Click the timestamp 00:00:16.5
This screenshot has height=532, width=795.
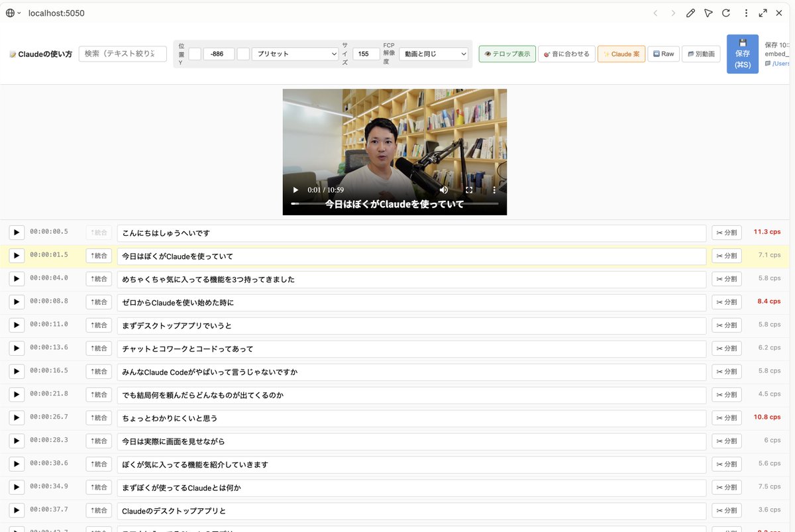click(x=49, y=370)
